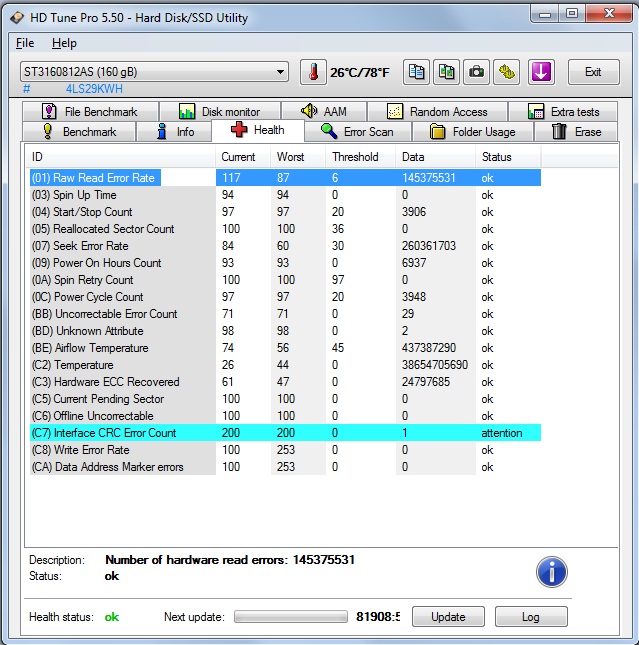Click the scatter plot icon on Random Access tab
The height and width of the screenshot is (645, 639).
coord(395,111)
